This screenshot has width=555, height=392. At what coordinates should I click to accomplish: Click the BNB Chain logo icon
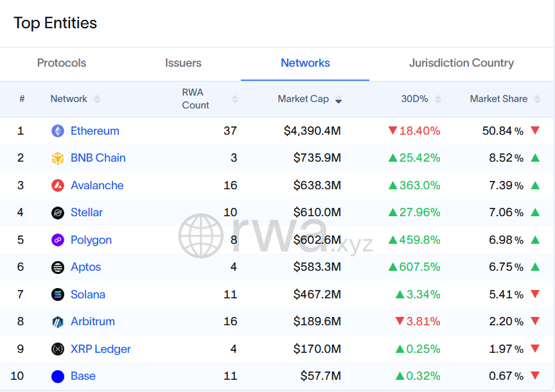click(x=57, y=158)
